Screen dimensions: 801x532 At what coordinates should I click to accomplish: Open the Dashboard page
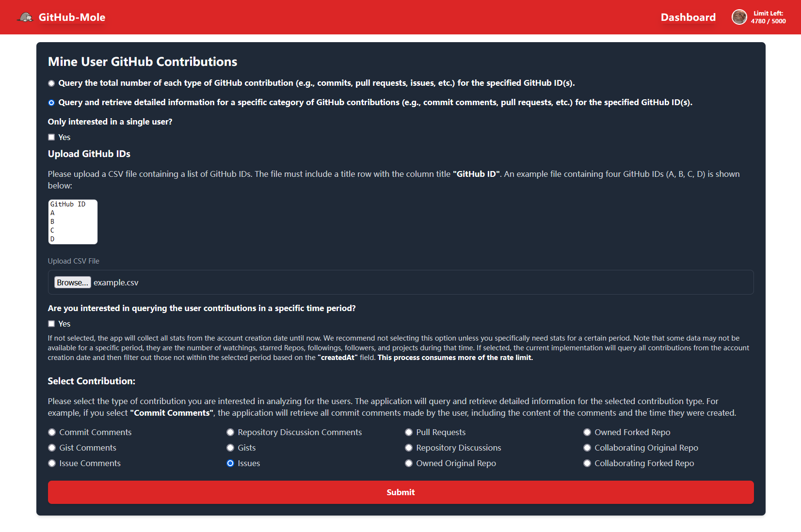pyautogui.click(x=688, y=17)
